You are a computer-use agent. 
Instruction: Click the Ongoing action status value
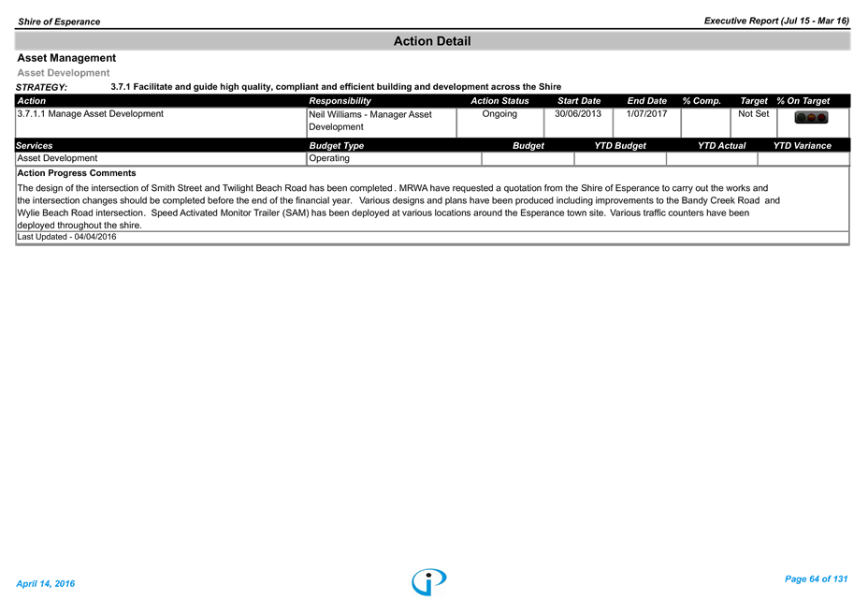499,114
